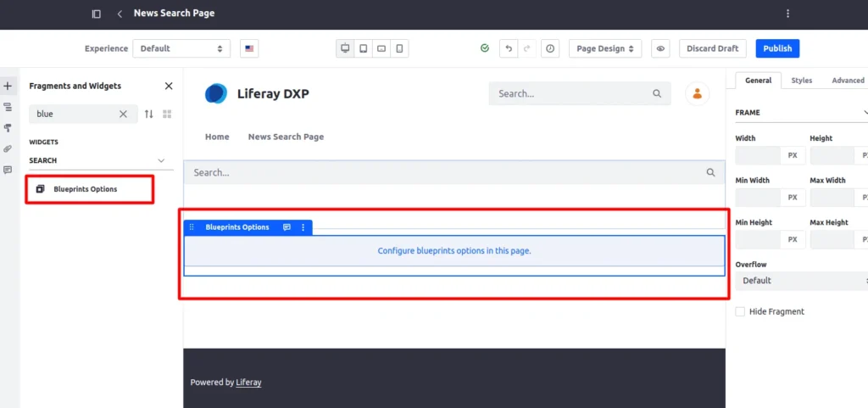Go back using the arrow beside the page title
868x408 pixels.
tap(120, 14)
